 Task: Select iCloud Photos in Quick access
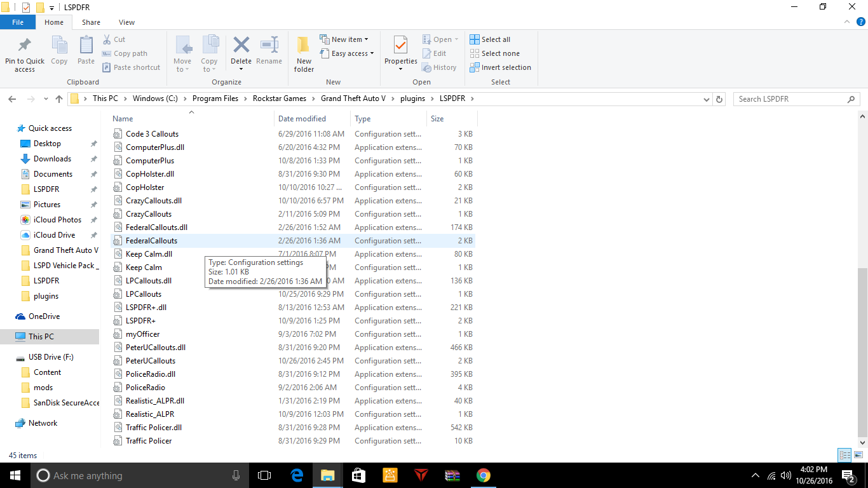57,220
